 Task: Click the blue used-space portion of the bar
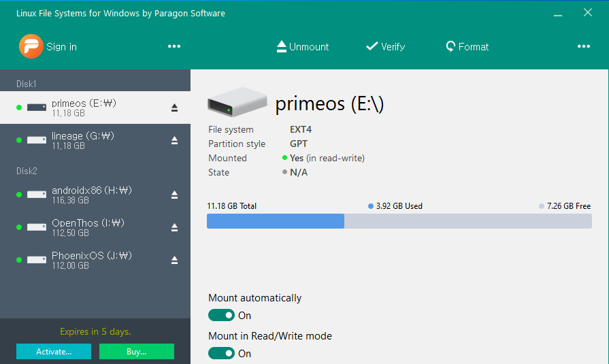(x=276, y=221)
